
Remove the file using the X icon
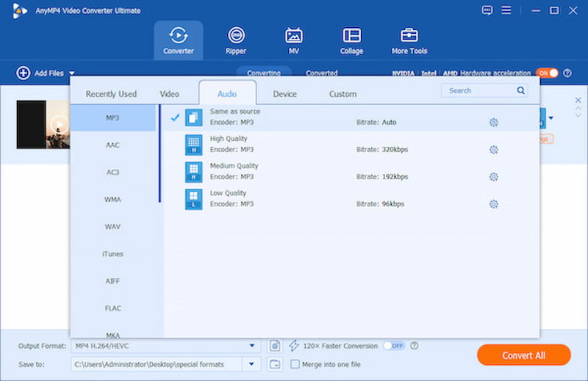click(x=578, y=100)
